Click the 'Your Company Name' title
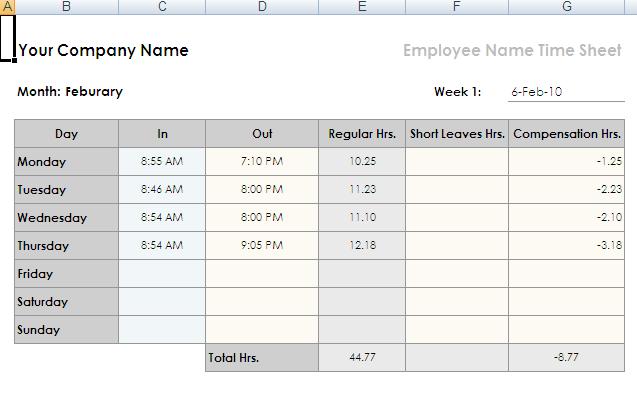Screen dimensions: 637x393 [104, 50]
